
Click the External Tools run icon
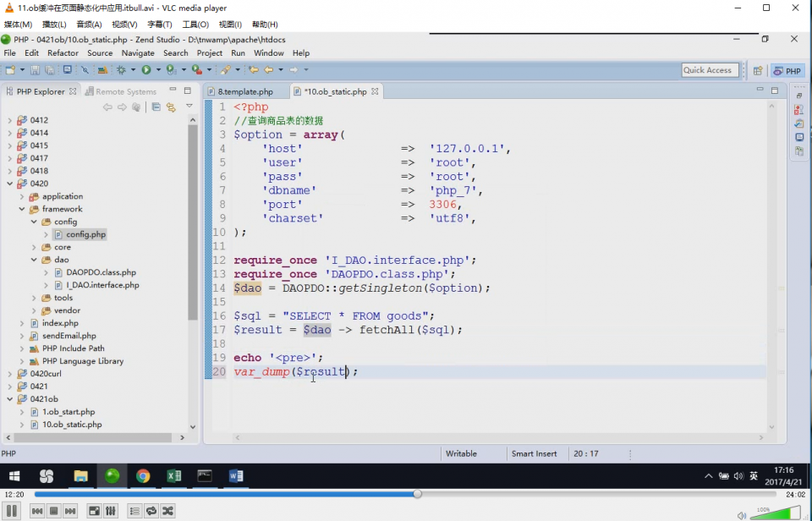tap(197, 70)
